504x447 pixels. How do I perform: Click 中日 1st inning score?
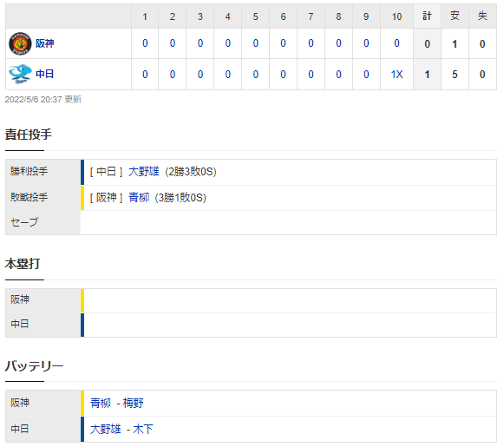145,75
